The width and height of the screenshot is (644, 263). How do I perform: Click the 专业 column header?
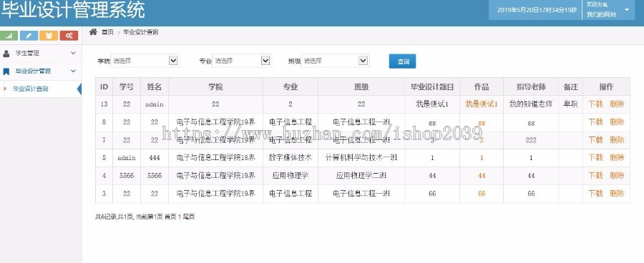(x=291, y=86)
